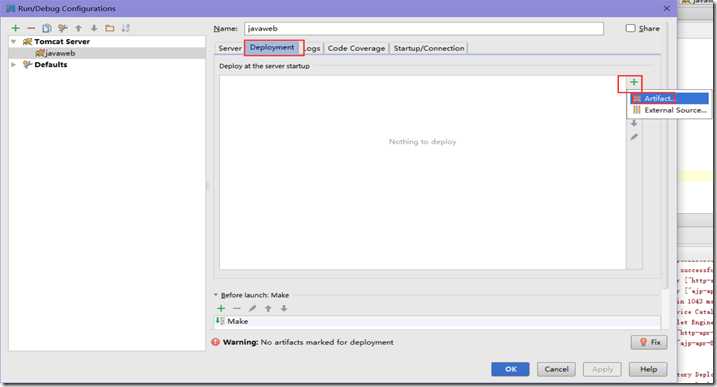Click the Apply button

click(602, 369)
